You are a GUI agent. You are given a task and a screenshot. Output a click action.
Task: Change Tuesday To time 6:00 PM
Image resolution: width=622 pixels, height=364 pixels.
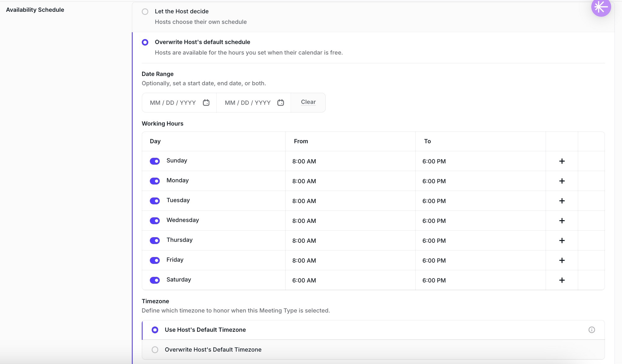pyautogui.click(x=481, y=201)
